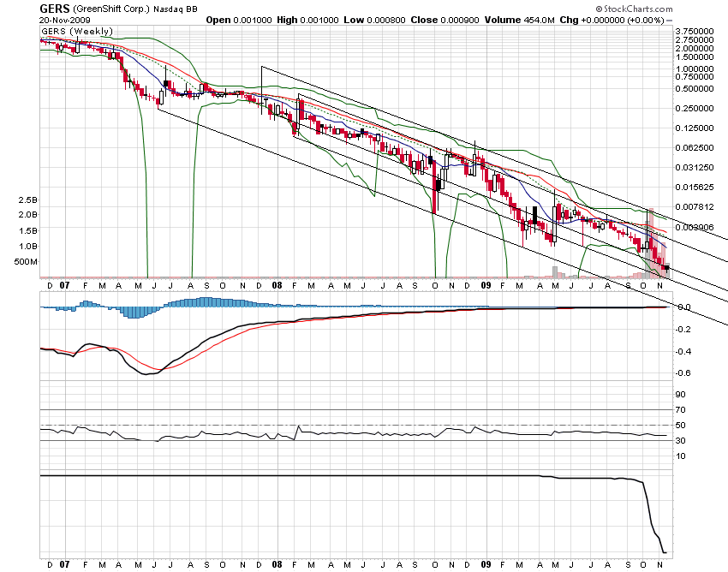Select the GERS (Weekly) legend label
Image resolution: width=728 pixels, height=572 pixels.
(77, 31)
